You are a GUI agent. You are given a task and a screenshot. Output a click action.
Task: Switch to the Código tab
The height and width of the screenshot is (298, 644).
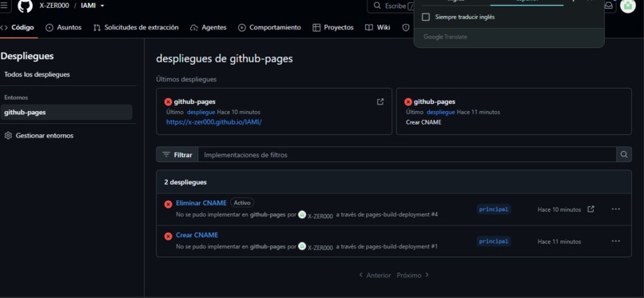click(18, 27)
